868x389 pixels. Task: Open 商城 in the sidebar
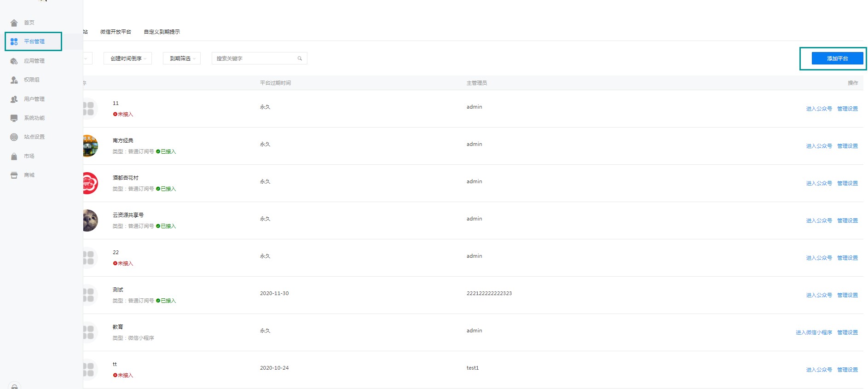point(29,175)
